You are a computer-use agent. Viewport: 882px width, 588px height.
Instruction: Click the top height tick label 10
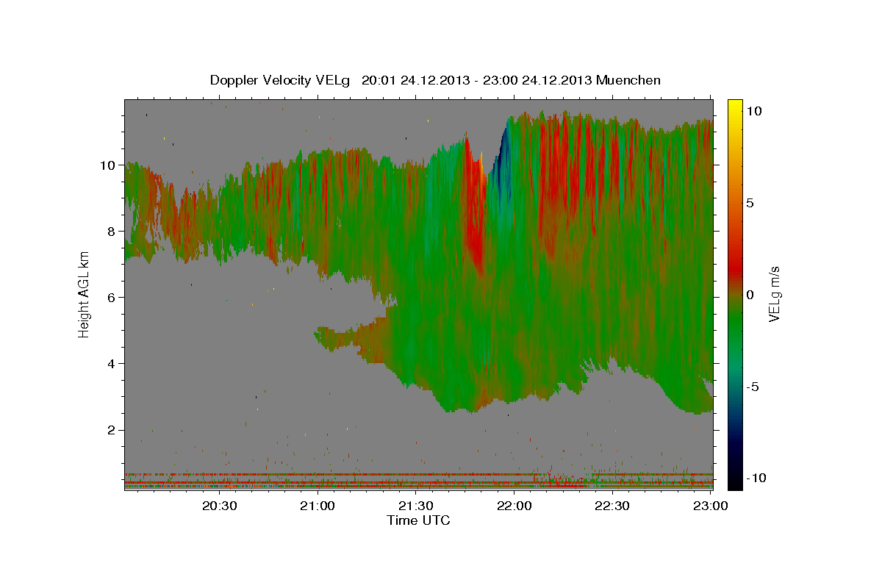[x=109, y=165]
